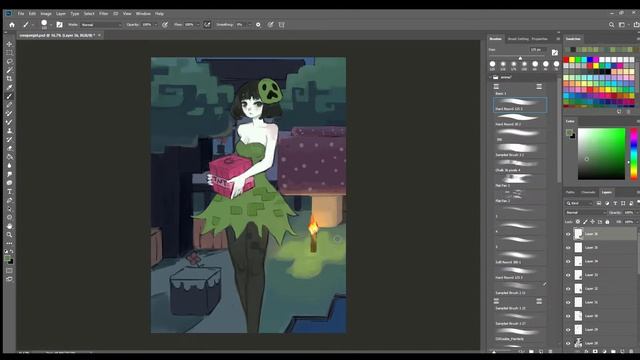Open the brush Mode dropdown
This screenshot has height=360, width=640.
coord(101,25)
